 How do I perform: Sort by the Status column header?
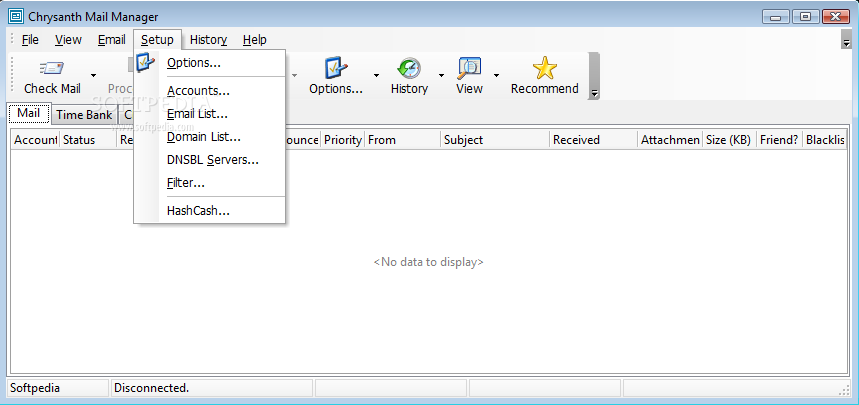tap(88, 140)
